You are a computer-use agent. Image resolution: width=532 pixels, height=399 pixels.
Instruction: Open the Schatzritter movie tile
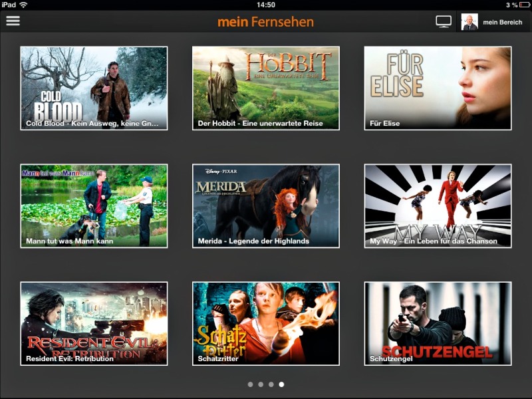[x=265, y=324]
